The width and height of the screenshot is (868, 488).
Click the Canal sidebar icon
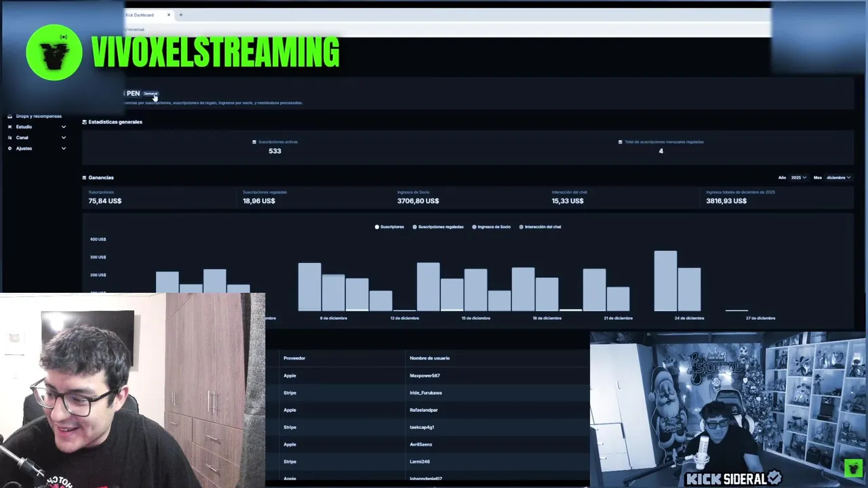click(9, 138)
